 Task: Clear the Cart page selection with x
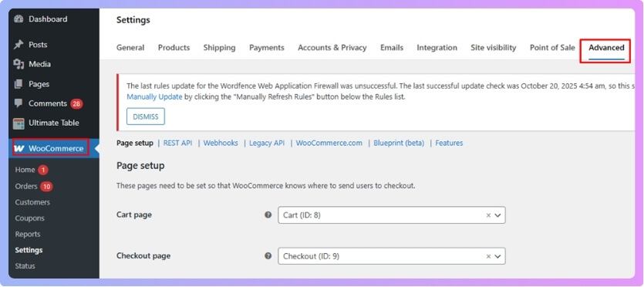(488, 215)
